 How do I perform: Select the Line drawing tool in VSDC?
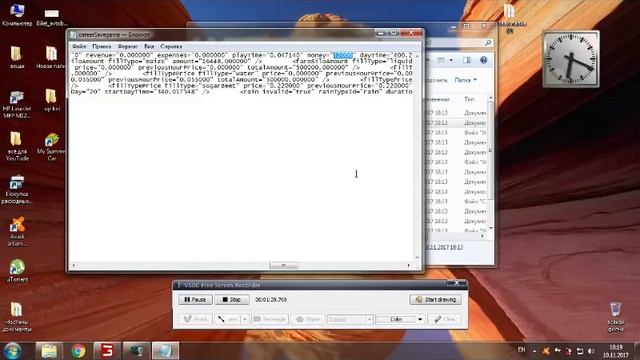pos(227,319)
